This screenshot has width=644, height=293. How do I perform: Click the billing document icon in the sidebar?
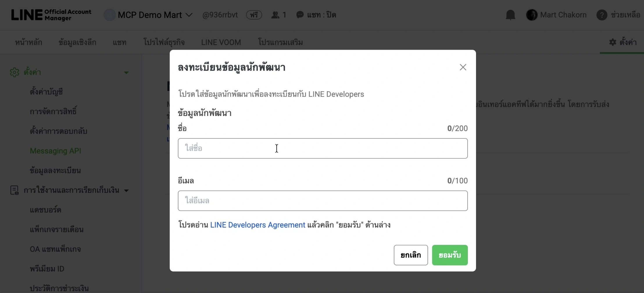(x=14, y=190)
